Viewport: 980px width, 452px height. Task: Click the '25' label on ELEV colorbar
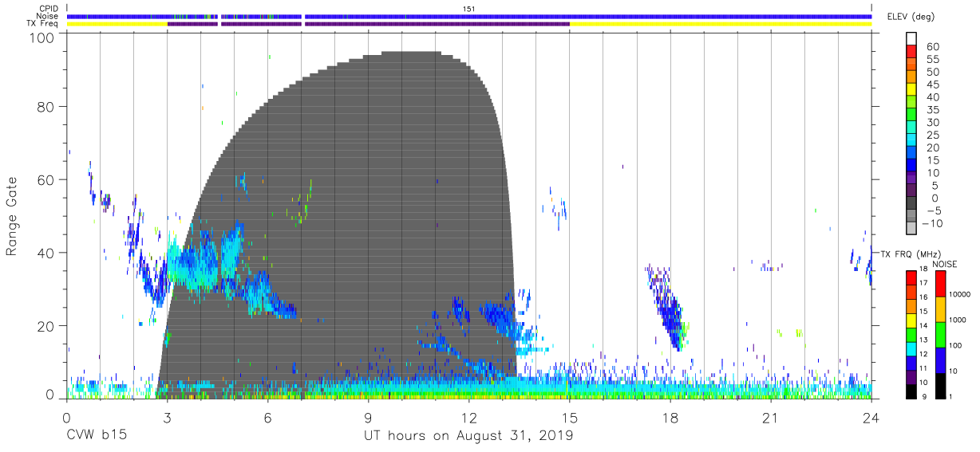(x=932, y=135)
